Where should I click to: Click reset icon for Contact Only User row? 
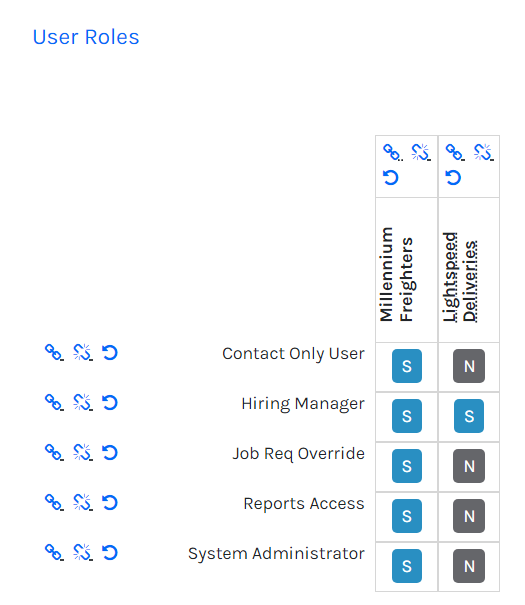tap(110, 352)
